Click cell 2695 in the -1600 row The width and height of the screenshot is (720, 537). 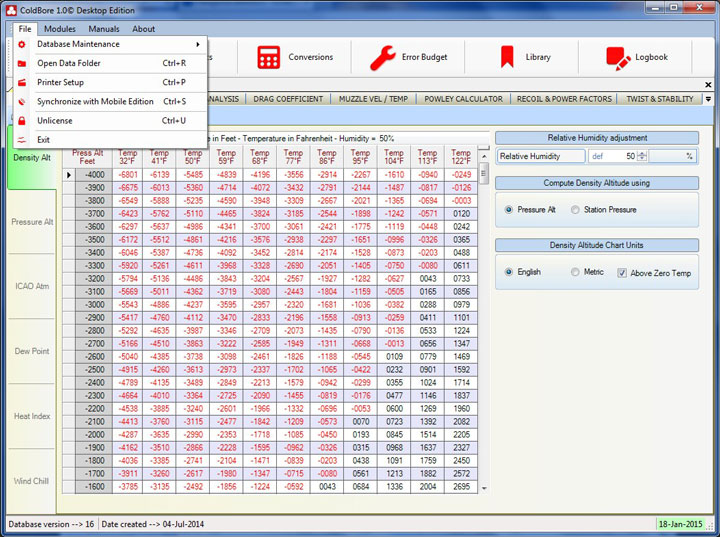461,486
